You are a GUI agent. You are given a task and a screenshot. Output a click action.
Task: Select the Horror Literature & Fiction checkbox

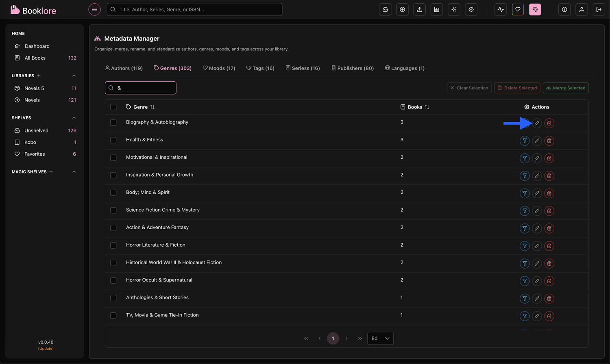(113, 245)
